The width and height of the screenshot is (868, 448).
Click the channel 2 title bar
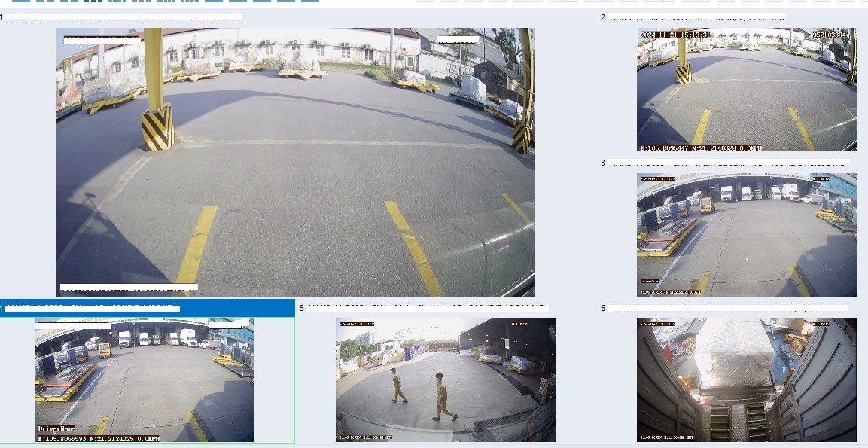[x=693, y=17]
